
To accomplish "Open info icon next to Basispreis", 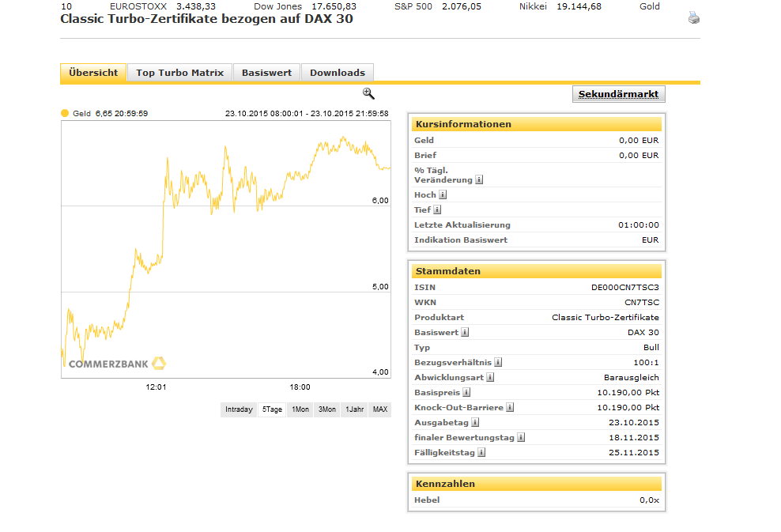I will 466,392.
